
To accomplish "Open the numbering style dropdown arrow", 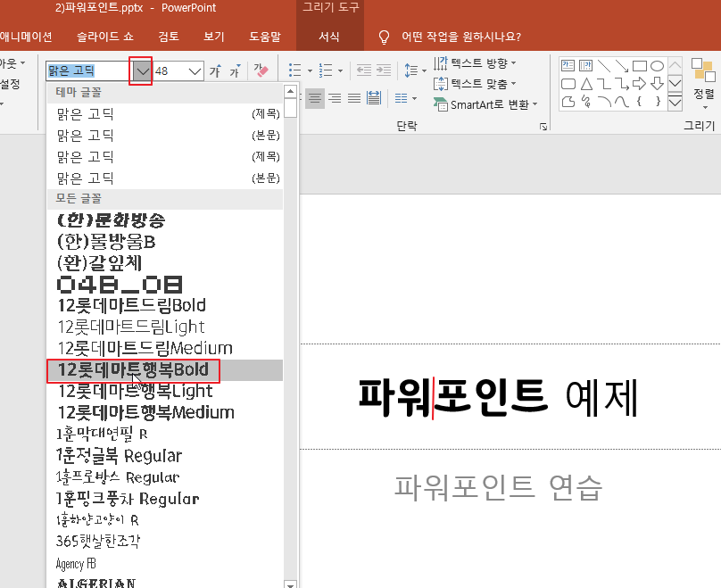I will click(x=340, y=70).
